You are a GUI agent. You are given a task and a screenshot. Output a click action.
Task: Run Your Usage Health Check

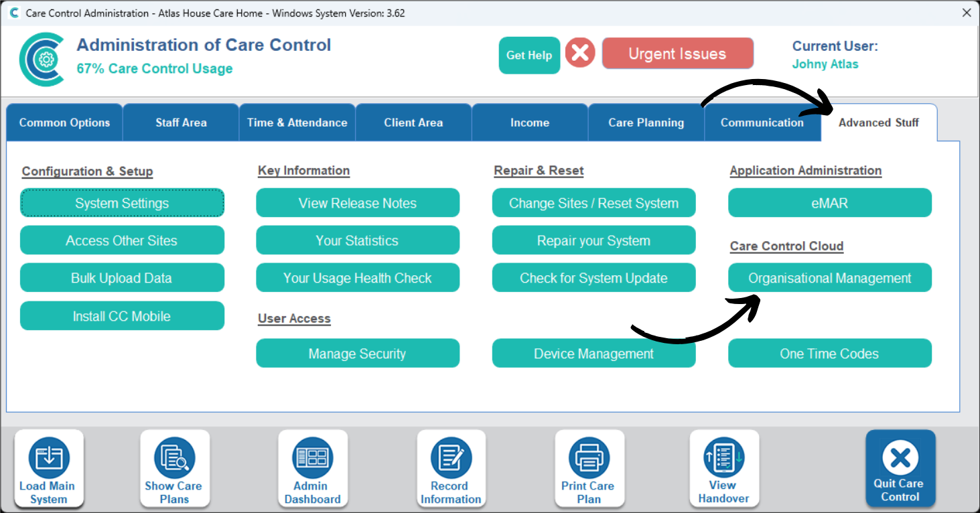pyautogui.click(x=358, y=278)
